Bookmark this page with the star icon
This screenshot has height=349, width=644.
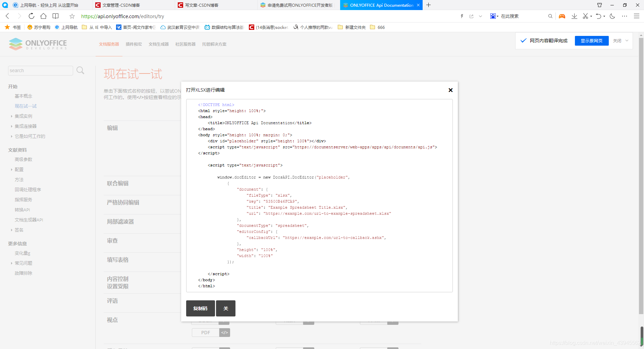(72, 16)
